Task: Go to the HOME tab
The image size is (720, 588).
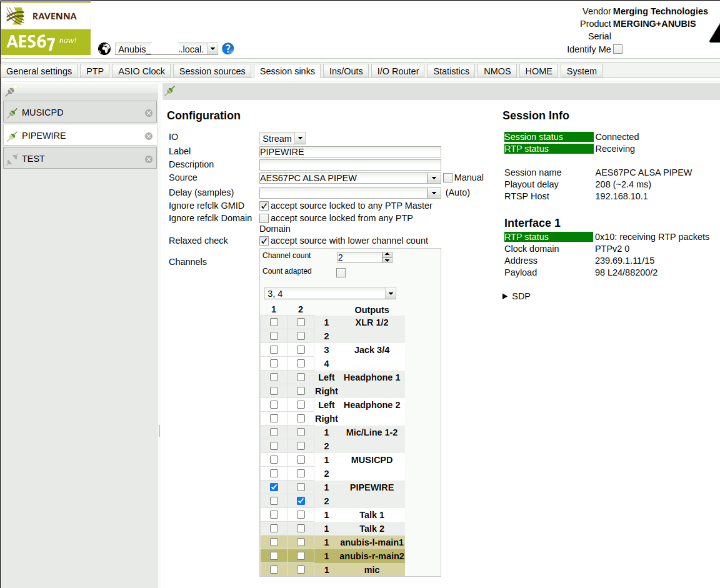Action: 539,71
